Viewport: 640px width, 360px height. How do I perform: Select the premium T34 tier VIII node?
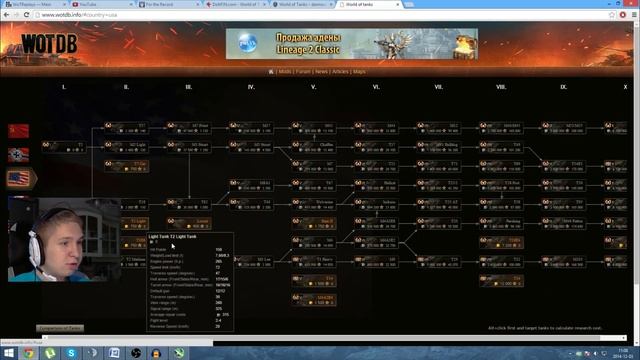coord(501,281)
